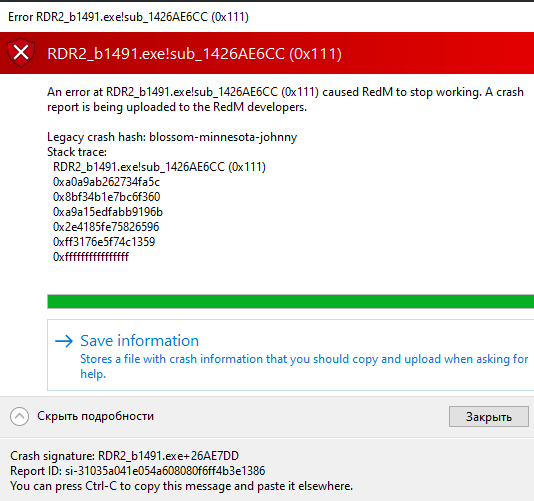The height and width of the screenshot is (501, 534).
Task: Click the Report ID line
Action: (x=138, y=471)
